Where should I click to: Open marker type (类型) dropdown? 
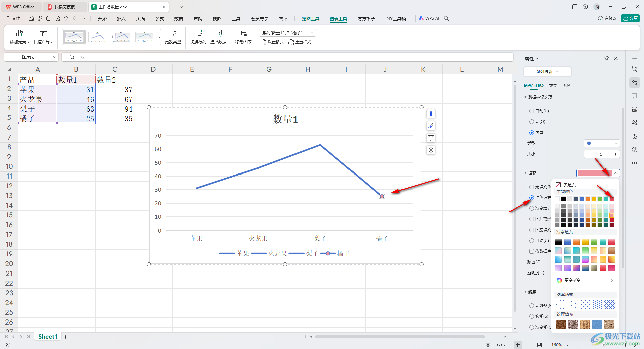click(x=602, y=143)
